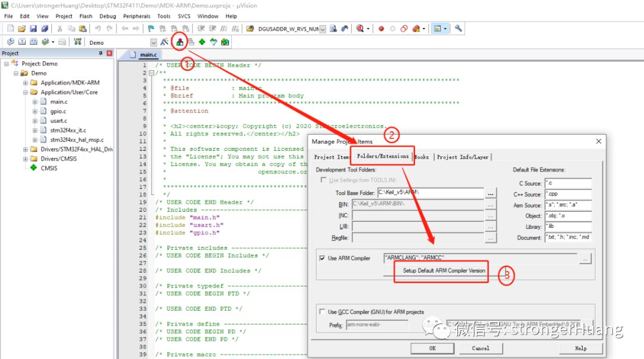Click the Manage Run-Time Environment green diamond

point(202,42)
